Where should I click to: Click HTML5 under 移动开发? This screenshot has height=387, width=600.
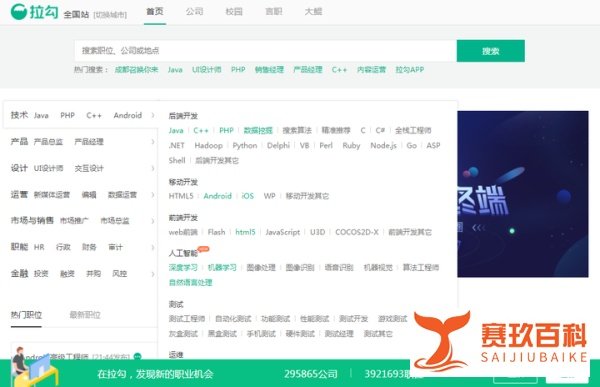click(x=181, y=196)
